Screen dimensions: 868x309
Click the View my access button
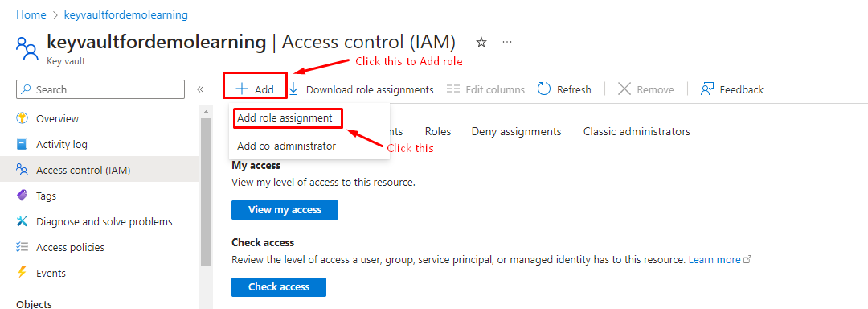tap(285, 210)
